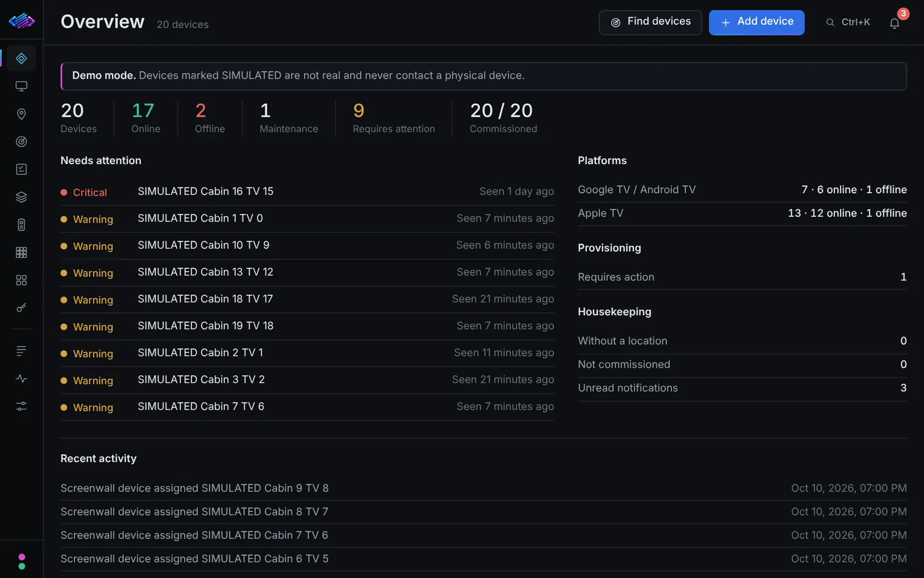
Task: Open the four-square grid icon in sidebar
Action: tap(21, 280)
